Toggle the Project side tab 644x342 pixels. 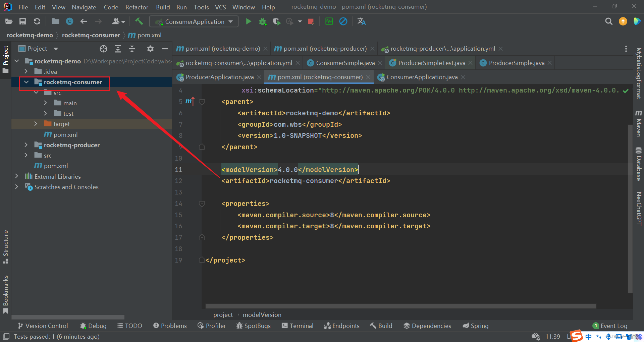tap(5, 59)
